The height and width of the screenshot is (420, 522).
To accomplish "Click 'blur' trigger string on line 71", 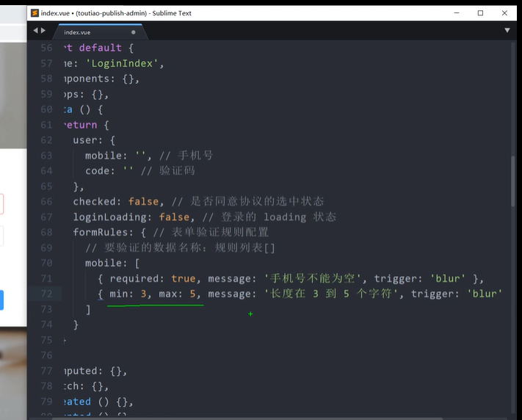I will [x=448, y=278].
